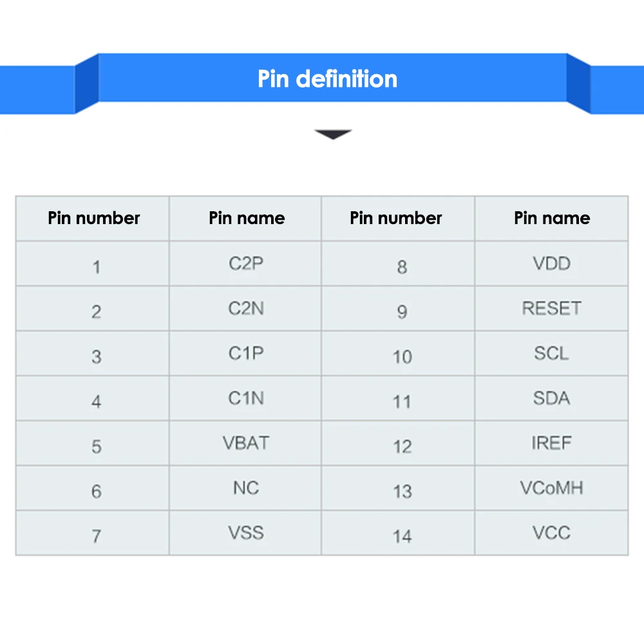Click the SCL pin name cell
The height and width of the screenshot is (644, 644).
pos(551,354)
